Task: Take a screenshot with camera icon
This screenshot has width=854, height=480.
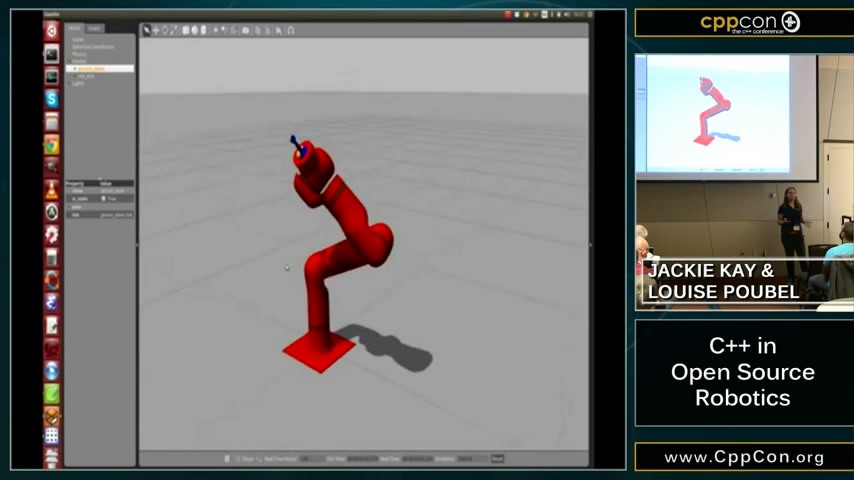Action: (x=245, y=30)
